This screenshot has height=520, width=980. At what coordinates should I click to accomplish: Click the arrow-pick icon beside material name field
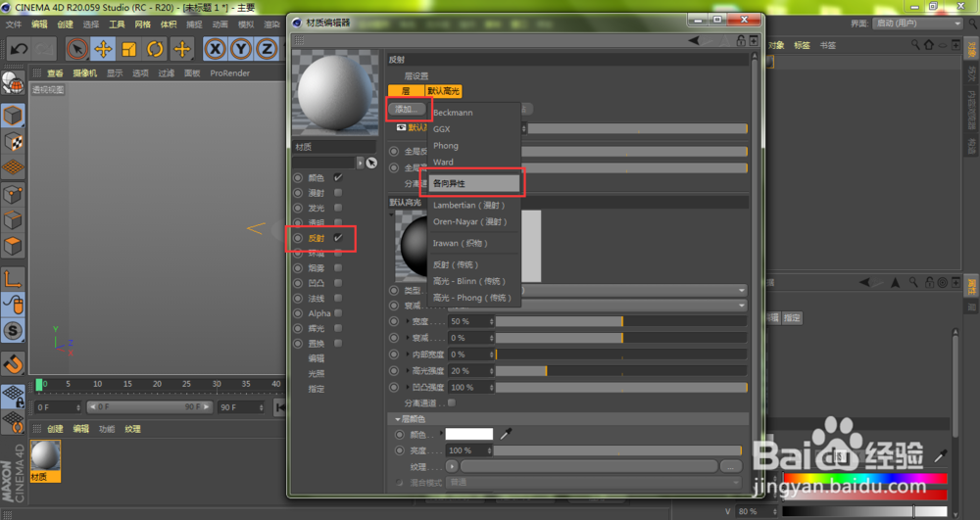pos(371,163)
